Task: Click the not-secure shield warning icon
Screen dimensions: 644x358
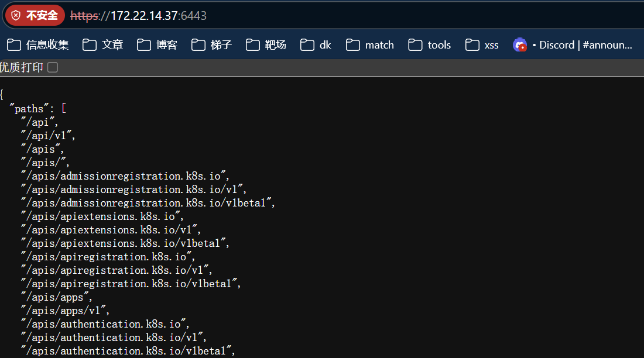Action: pyautogui.click(x=16, y=16)
